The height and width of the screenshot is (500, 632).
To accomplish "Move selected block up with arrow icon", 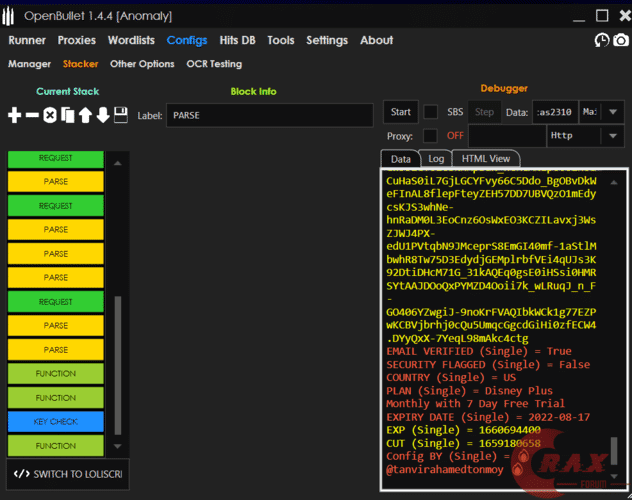I will pos(85,115).
